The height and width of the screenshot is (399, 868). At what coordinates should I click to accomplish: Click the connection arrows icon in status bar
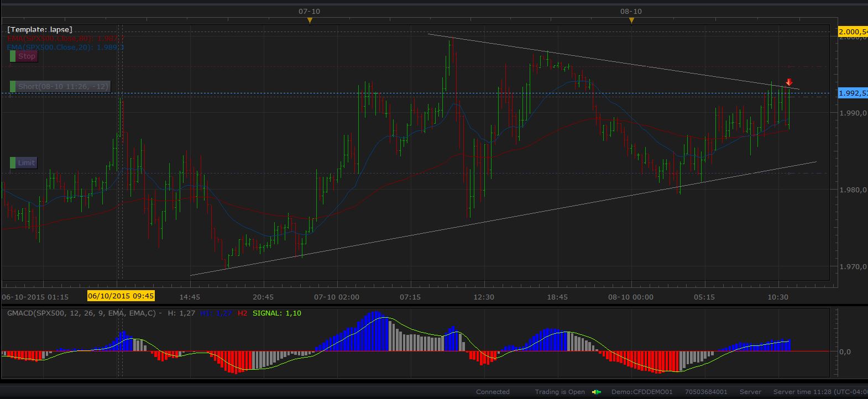(596, 392)
